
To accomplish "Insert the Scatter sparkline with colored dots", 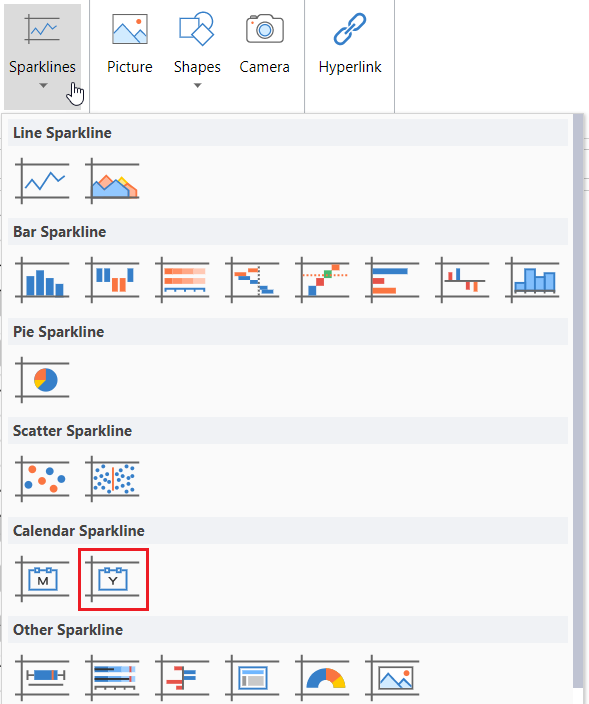I will tap(43, 479).
